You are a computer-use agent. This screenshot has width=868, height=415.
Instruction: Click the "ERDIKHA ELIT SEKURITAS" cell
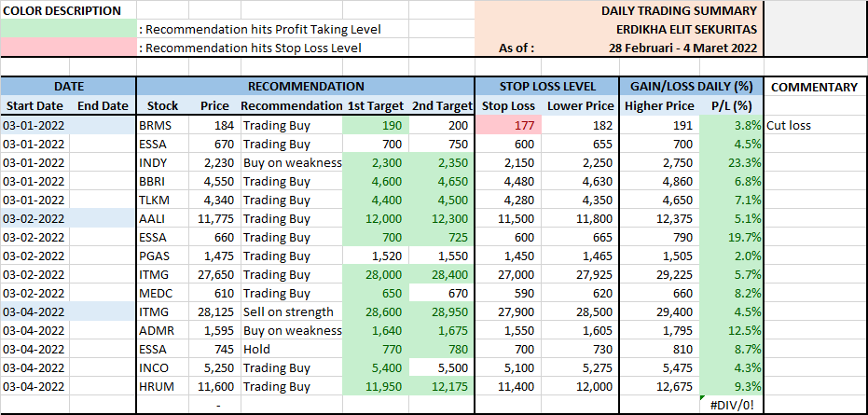pyautogui.click(x=685, y=29)
